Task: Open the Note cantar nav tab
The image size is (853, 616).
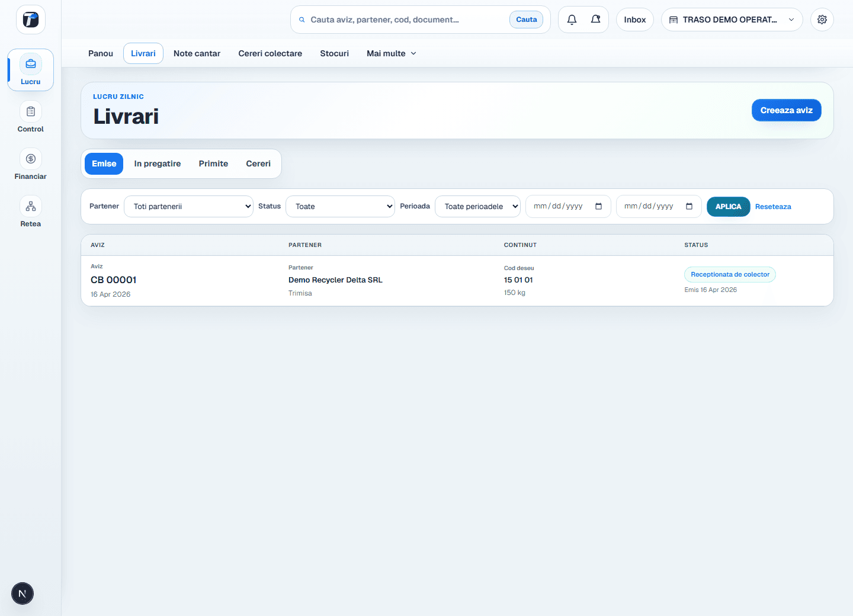Action: pos(197,53)
